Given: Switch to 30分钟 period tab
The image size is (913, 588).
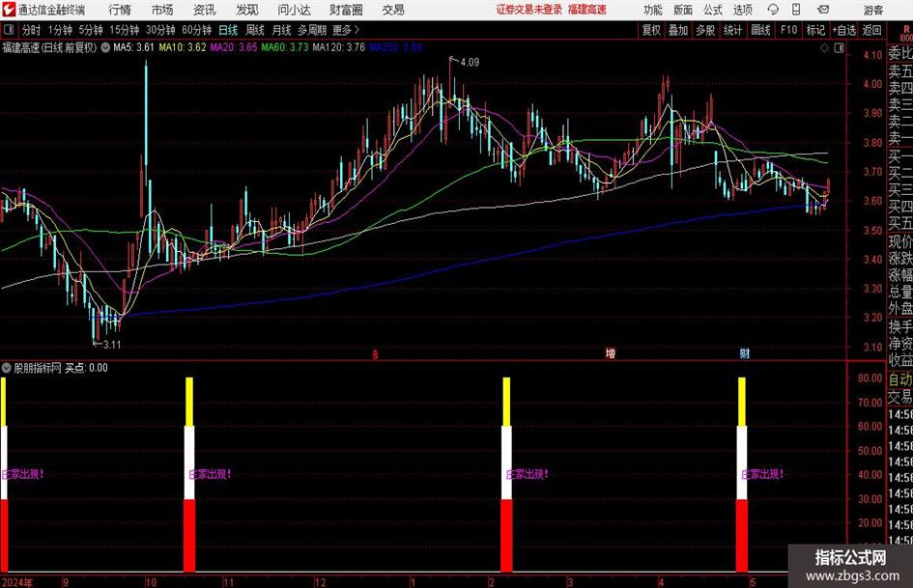Looking at the screenshot, I should [x=160, y=30].
